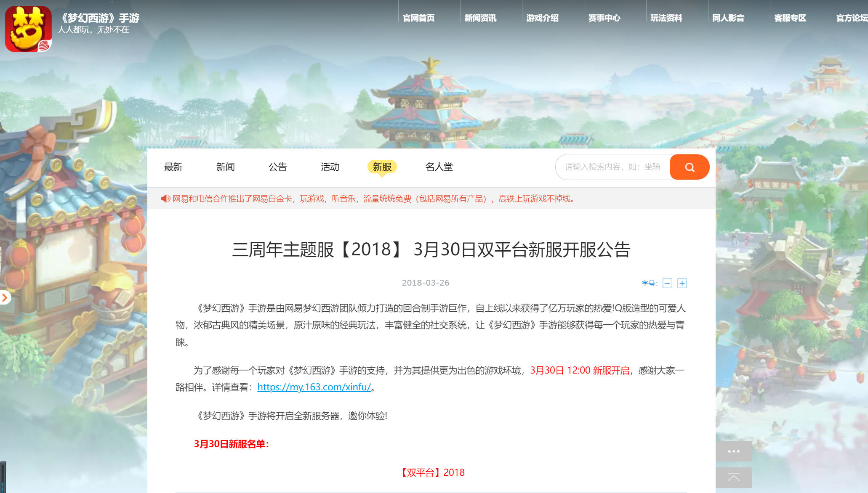Screen dimensions: 868x493
Task: Open 玩法资料 in the top navigation
Action: (x=666, y=18)
